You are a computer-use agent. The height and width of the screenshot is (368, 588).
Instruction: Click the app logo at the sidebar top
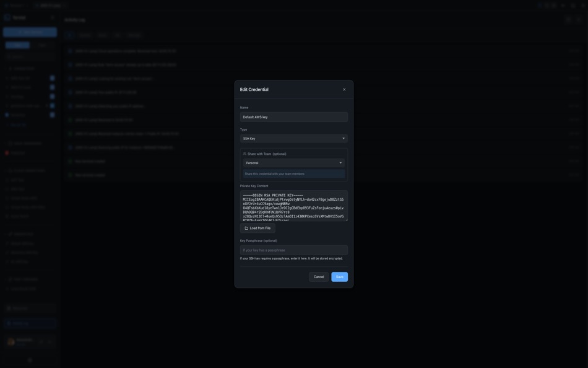coord(7,15)
